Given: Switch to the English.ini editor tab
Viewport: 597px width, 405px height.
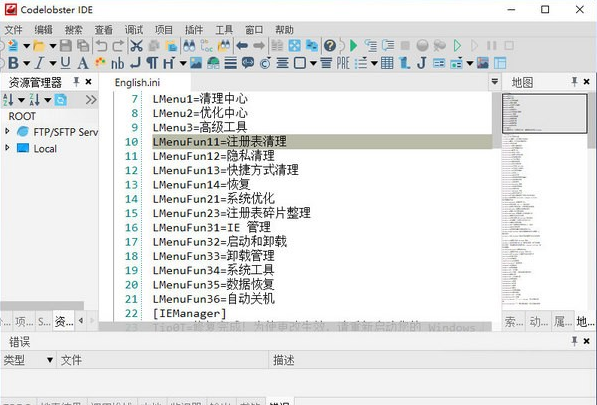Looking at the screenshot, I should point(137,82).
